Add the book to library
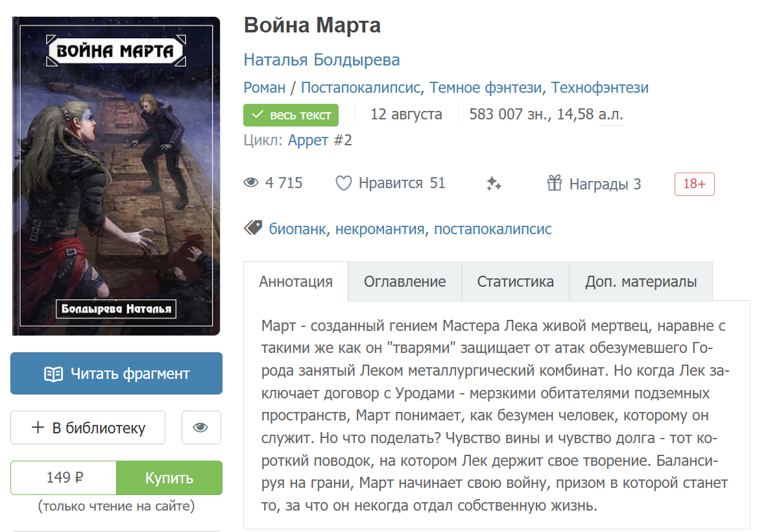Viewport: 757px width, 532px height. [x=88, y=428]
